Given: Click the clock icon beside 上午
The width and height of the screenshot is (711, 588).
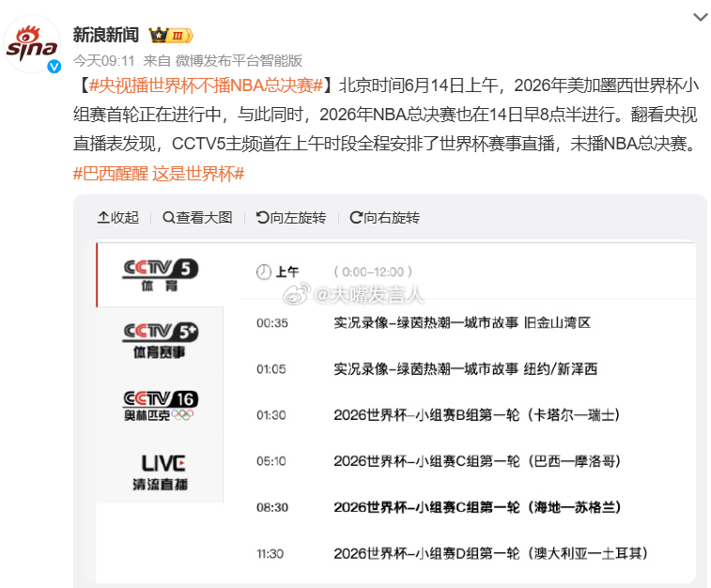Looking at the screenshot, I should (x=263, y=272).
